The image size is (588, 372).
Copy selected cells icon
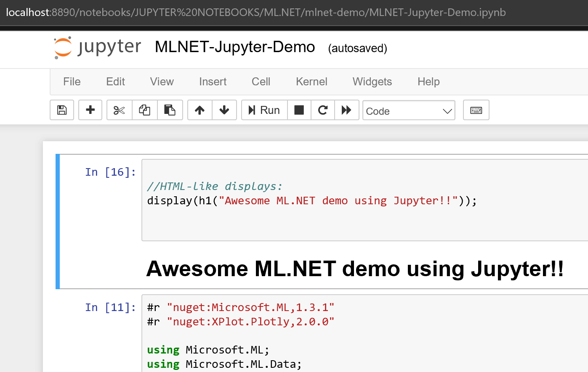(145, 110)
